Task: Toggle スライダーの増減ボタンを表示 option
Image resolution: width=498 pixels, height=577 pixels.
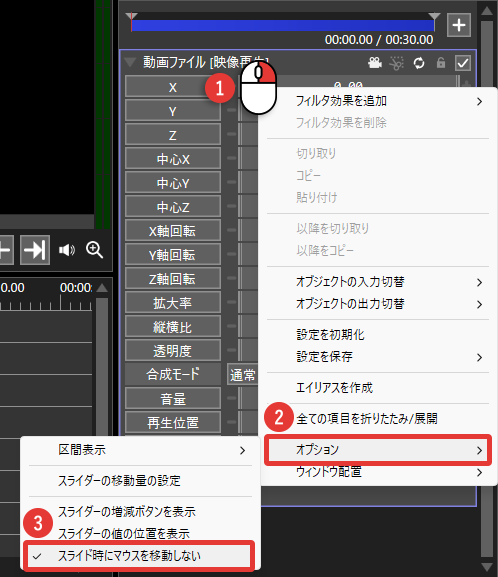Action: pos(140,511)
